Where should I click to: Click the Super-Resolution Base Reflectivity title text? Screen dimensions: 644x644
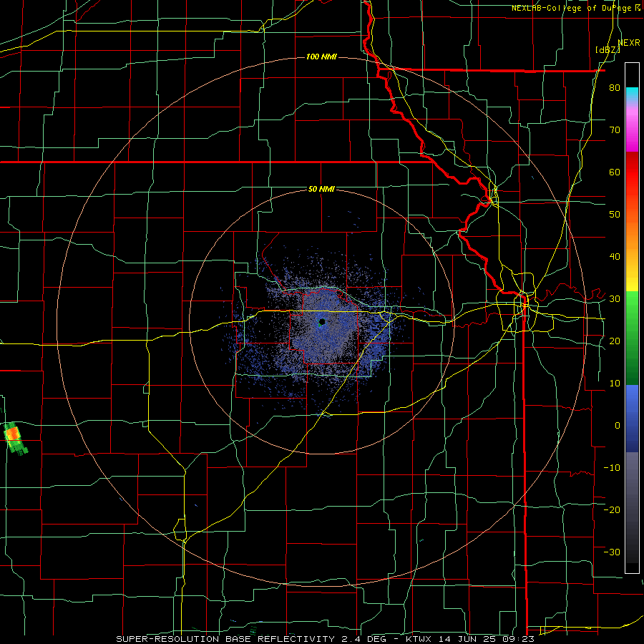(x=225, y=639)
